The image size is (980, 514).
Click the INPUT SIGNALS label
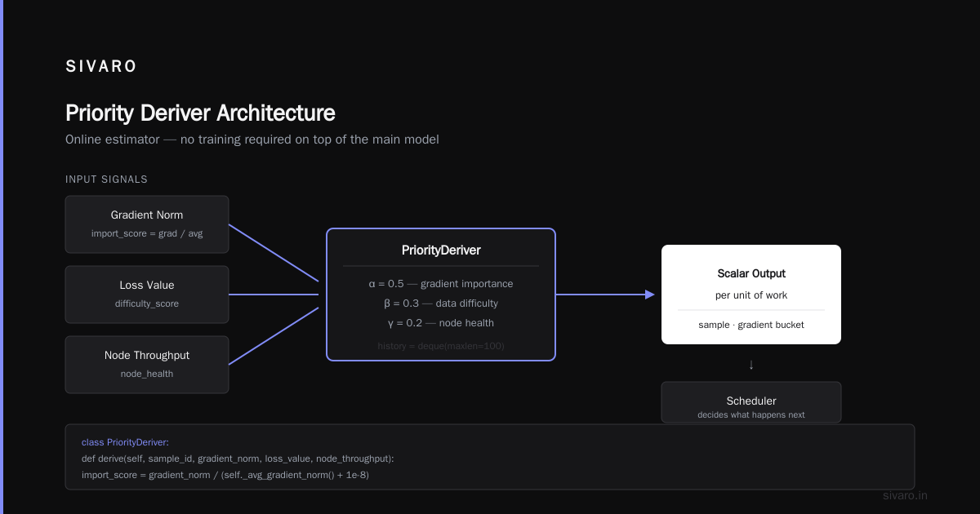click(106, 179)
